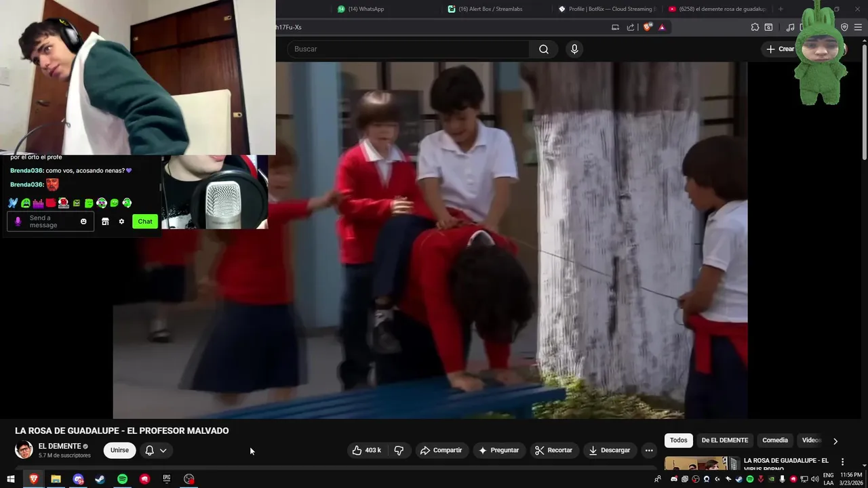This screenshot has height=488, width=868.
Task: Click the page vertical scrollbar
Action: pos(864,102)
